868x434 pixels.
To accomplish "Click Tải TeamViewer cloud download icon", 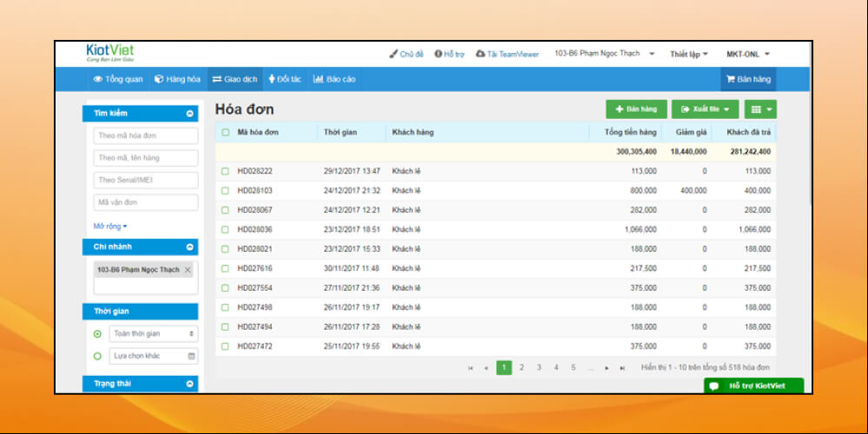I will coord(481,54).
